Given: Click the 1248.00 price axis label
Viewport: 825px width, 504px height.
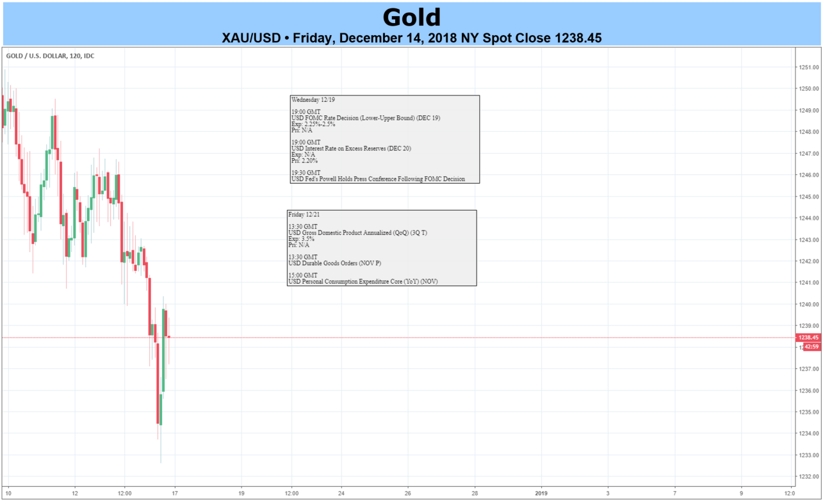Looking at the screenshot, I should pos(808,132).
